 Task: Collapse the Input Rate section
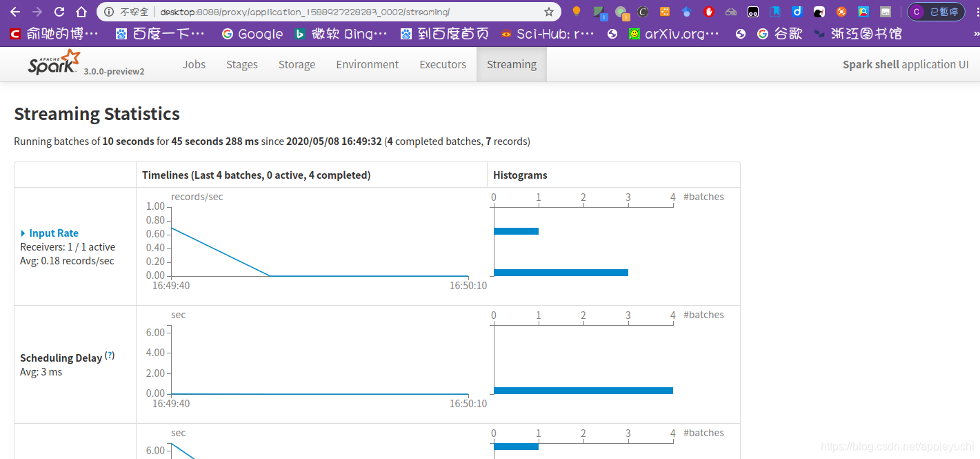[x=50, y=233]
